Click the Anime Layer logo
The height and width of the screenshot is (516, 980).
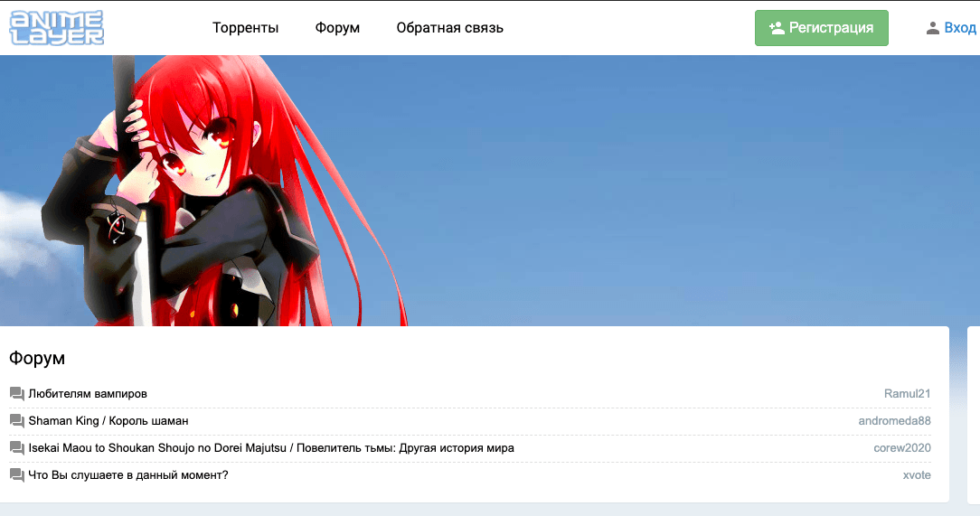click(57, 28)
